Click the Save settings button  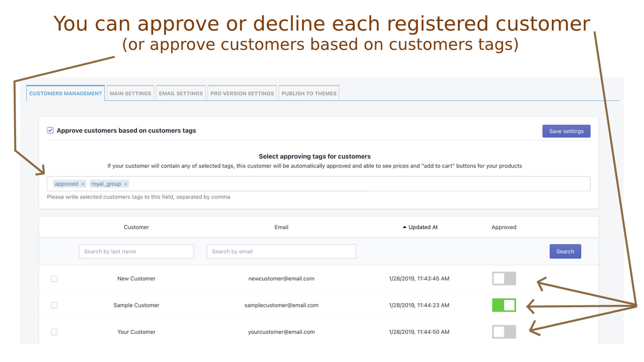[x=566, y=131]
